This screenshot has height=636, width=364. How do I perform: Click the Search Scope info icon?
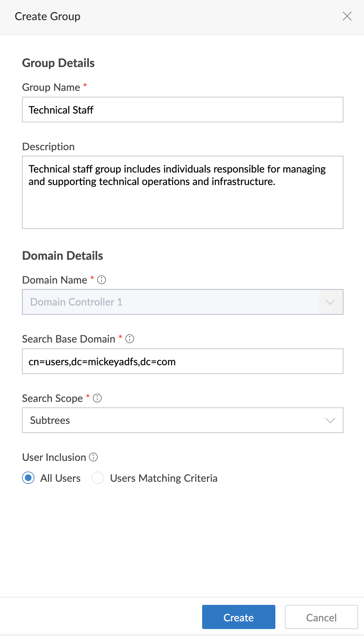click(97, 398)
